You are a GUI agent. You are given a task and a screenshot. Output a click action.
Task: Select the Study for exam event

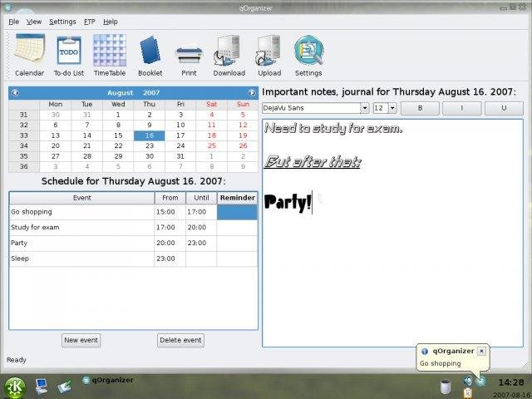coord(81,228)
